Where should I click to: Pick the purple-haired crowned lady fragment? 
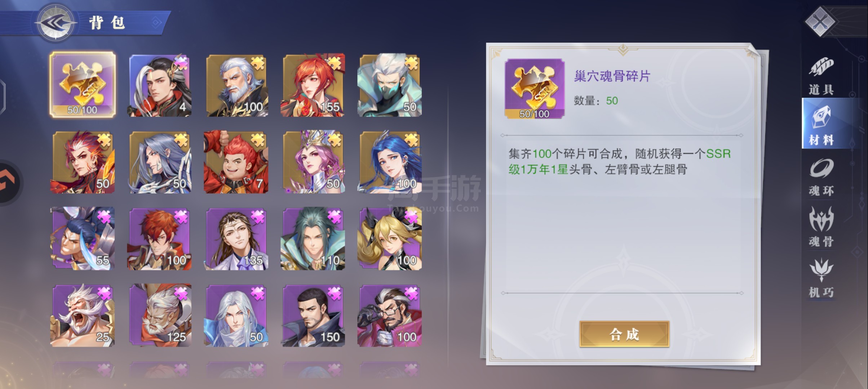click(x=313, y=162)
